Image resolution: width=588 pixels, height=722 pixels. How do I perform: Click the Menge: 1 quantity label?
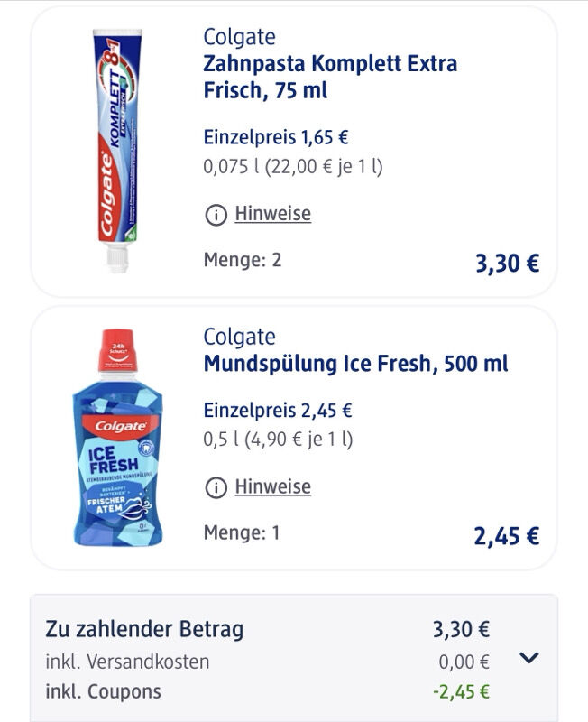click(x=242, y=532)
